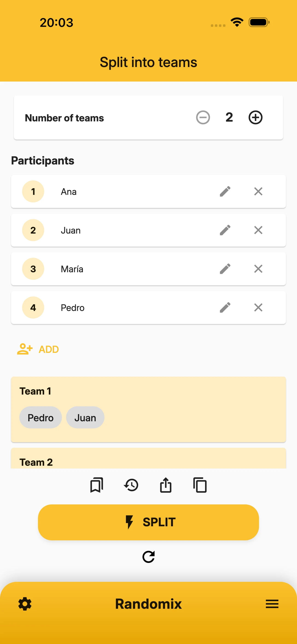
Task: Delete Juan from participants
Action: tap(258, 230)
